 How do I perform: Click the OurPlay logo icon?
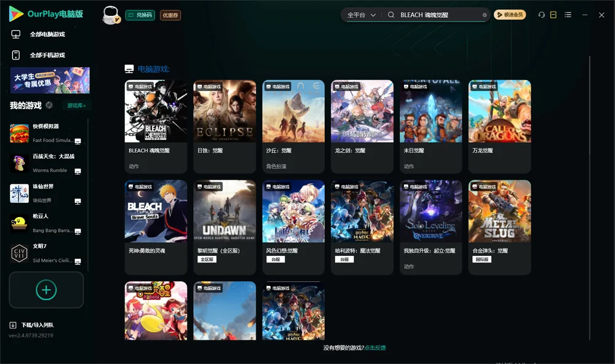tap(16, 14)
